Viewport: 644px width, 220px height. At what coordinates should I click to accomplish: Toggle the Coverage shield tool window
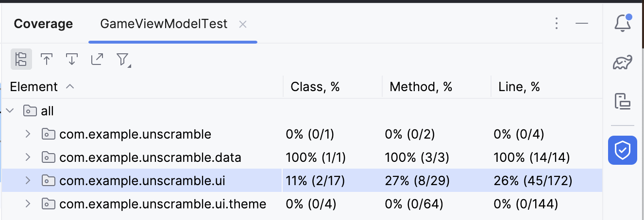[x=623, y=150]
